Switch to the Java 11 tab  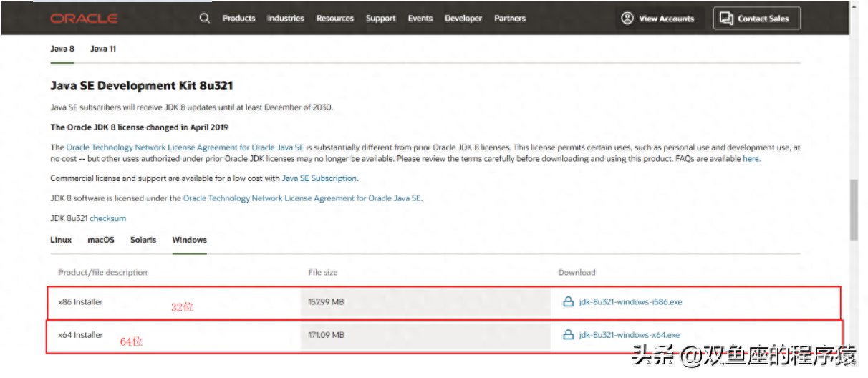[103, 49]
